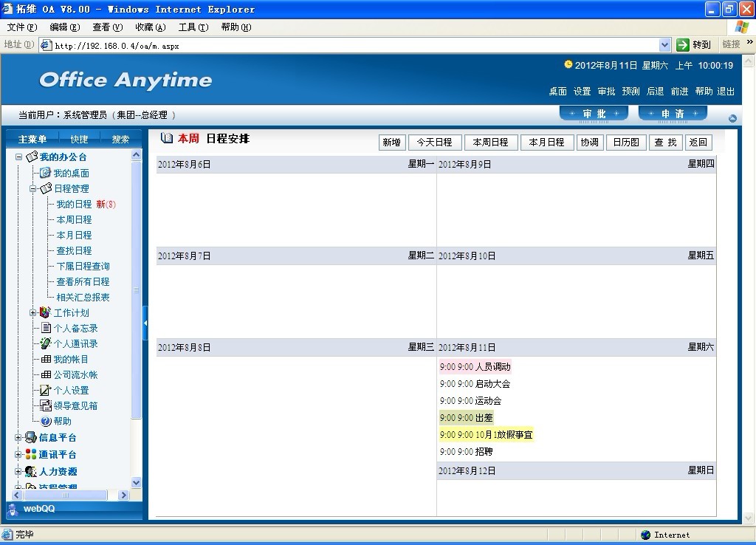
Task: Click the round collapse header arrow icon
Action: pos(732,118)
